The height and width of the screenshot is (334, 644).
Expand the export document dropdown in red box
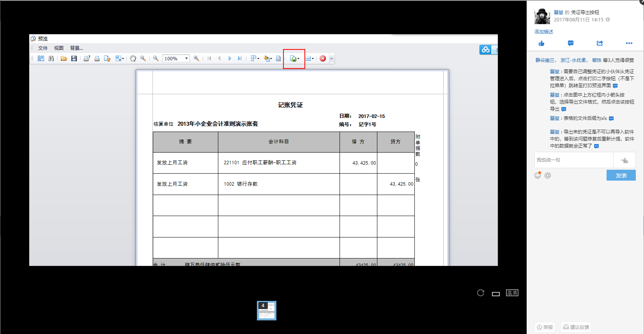coord(299,59)
